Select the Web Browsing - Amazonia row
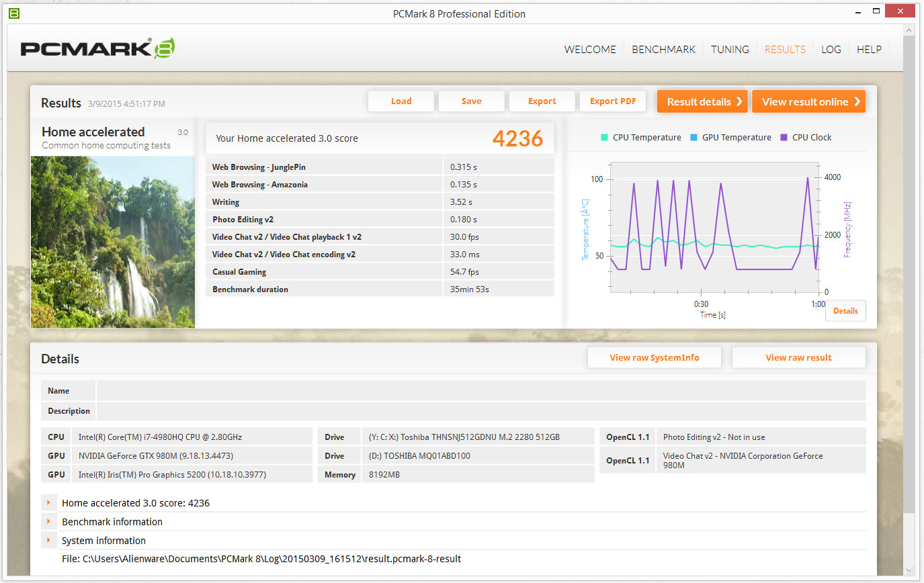Screen dimensions: 924x583 pos(380,184)
